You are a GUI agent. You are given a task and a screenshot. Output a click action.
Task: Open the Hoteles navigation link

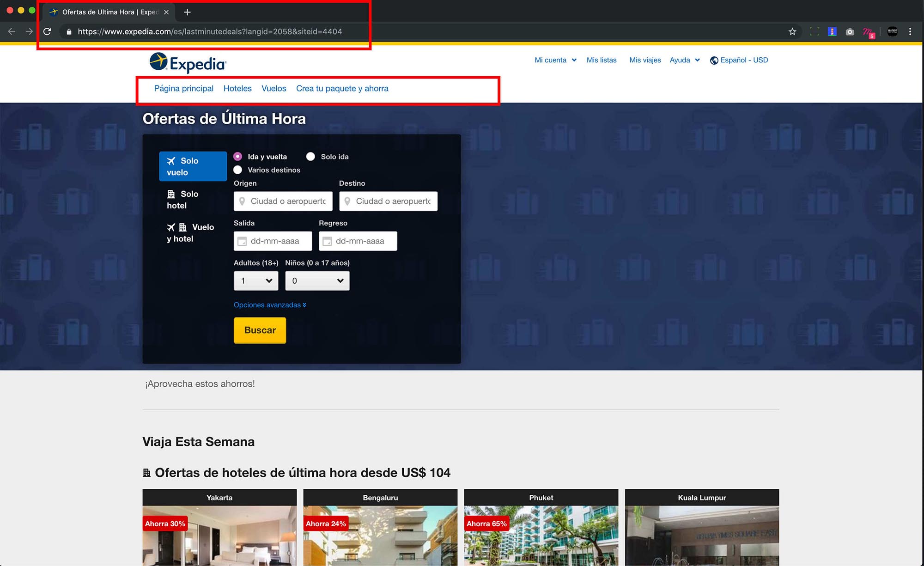(237, 88)
